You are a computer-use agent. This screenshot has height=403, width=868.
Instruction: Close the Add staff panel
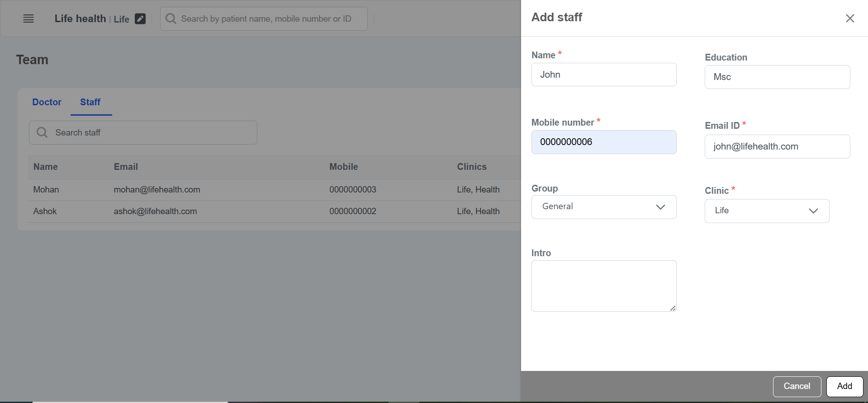pyautogui.click(x=850, y=18)
